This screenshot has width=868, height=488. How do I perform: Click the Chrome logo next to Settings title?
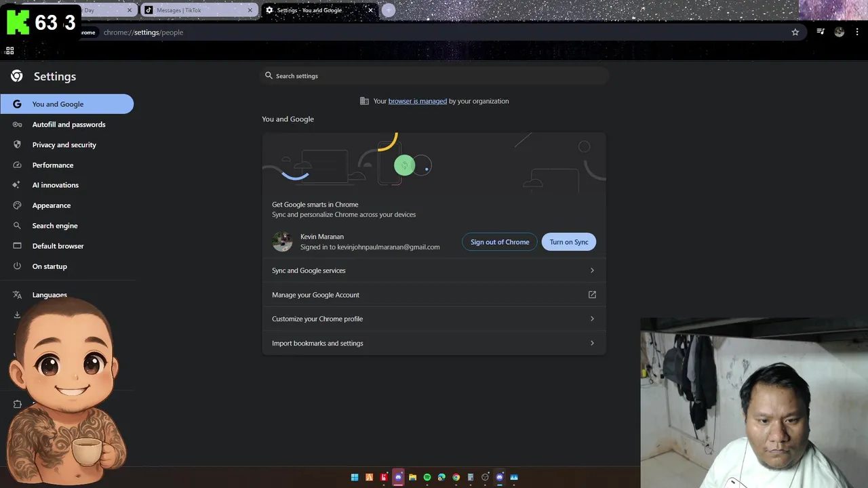(x=16, y=76)
